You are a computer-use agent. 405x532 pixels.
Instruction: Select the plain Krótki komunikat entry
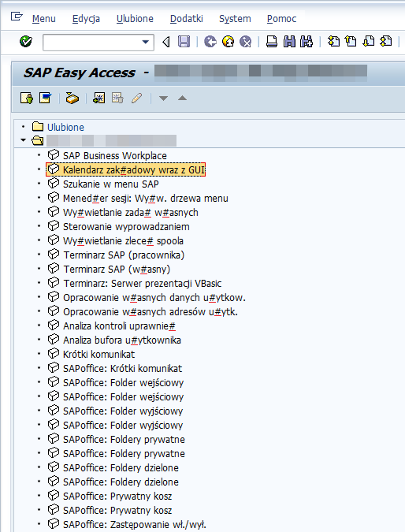click(98, 355)
